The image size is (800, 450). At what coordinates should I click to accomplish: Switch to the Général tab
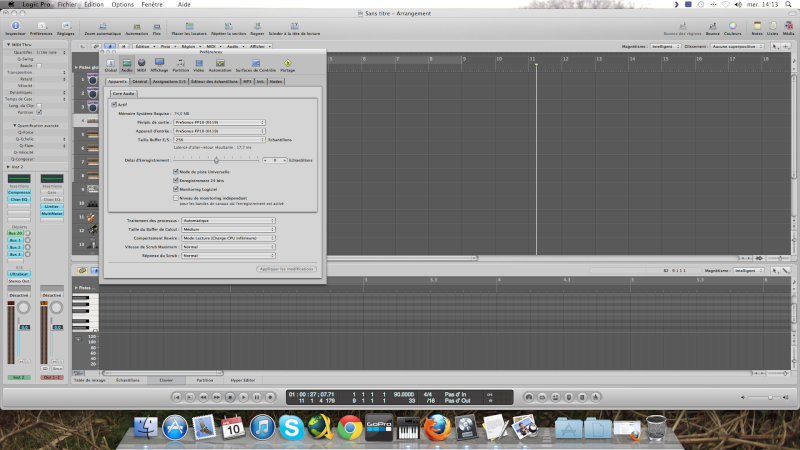[x=139, y=80]
